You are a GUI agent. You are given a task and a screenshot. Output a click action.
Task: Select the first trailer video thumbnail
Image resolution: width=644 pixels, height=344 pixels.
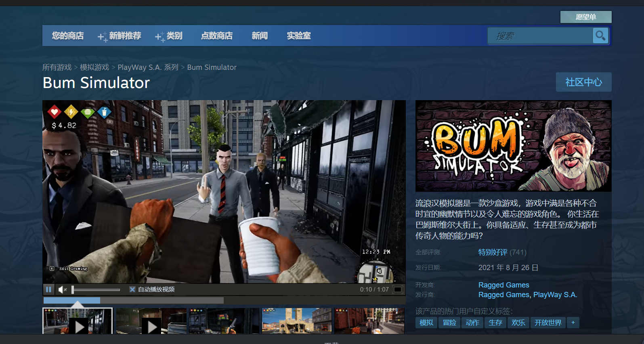[x=78, y=321]
